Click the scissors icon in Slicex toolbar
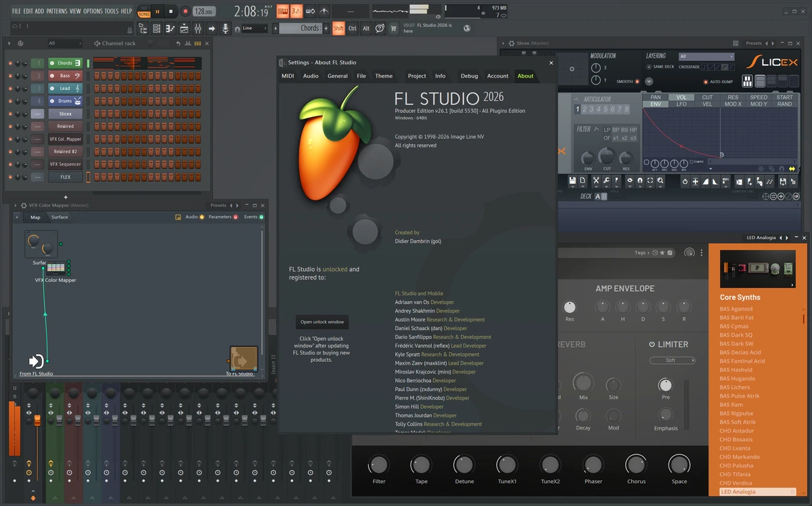 (x=596, y=181)
